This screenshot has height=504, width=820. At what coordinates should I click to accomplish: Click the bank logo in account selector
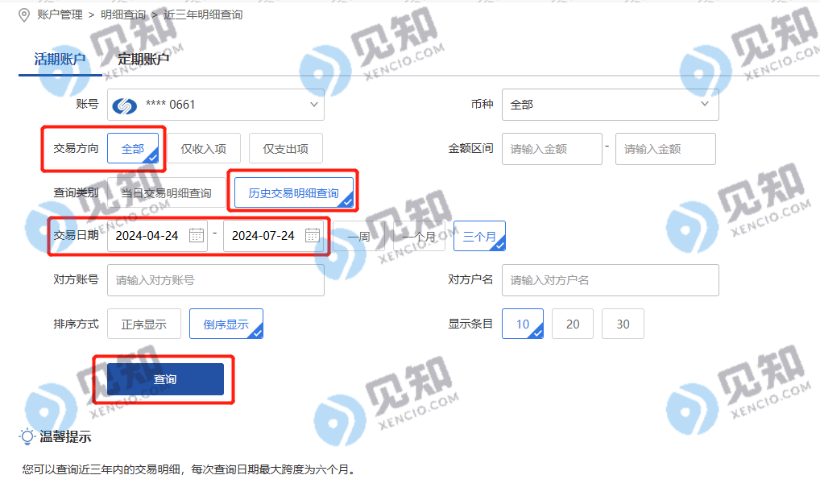(x=125, y=105)
